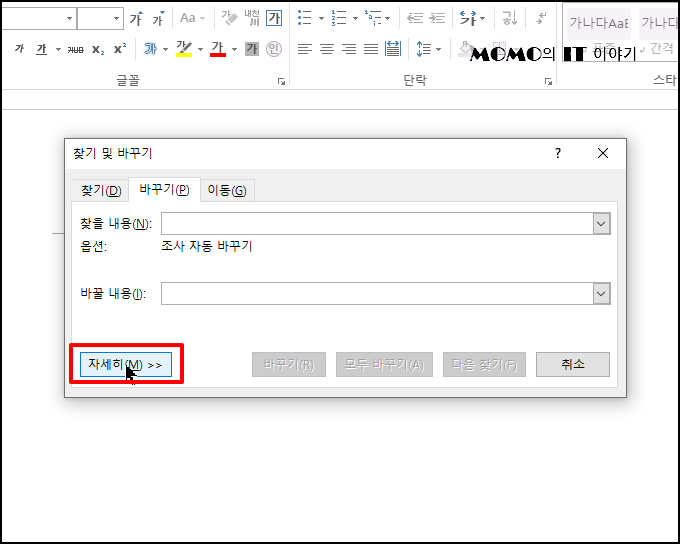
Task: Open text effects dropdown arrow
Action: point(165,49)
